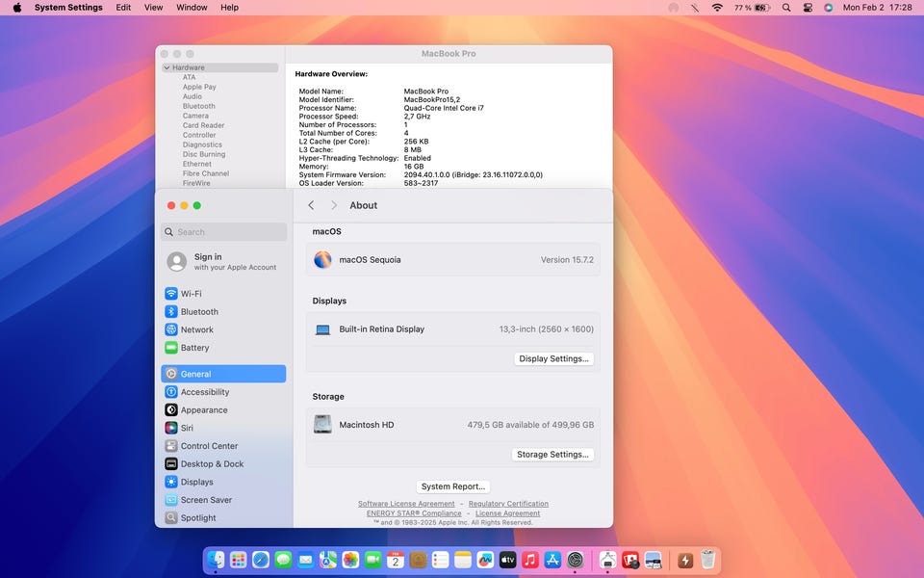The image size is (924, 578).
Task: Collapse the Hardware tree section
Action: [x=167, y=68]
